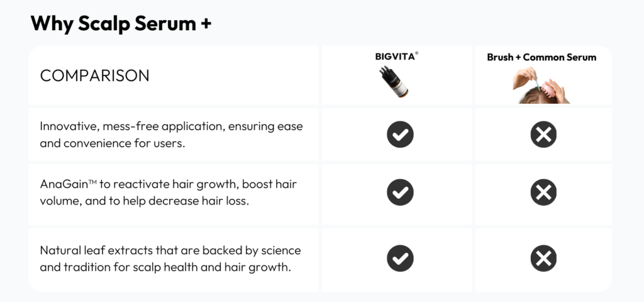
Task: Click the BIGVITA checkmark for mess-free application
Action: [400, 135]
